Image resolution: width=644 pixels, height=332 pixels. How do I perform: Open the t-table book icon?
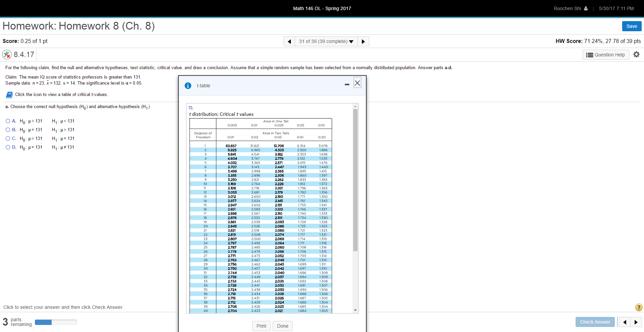click(10, 95)
